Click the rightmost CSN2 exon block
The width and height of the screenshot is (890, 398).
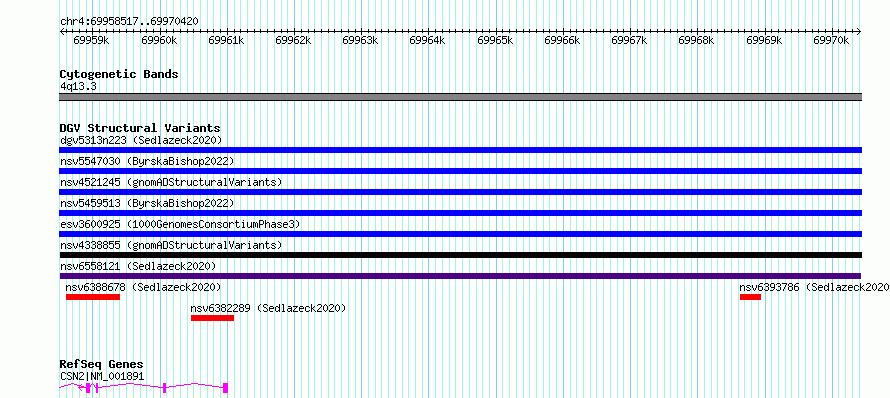pos(225,388)
